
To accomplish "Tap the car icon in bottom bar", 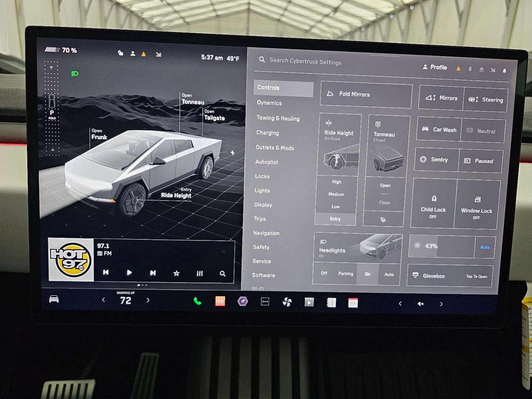I will pos(54,299).
